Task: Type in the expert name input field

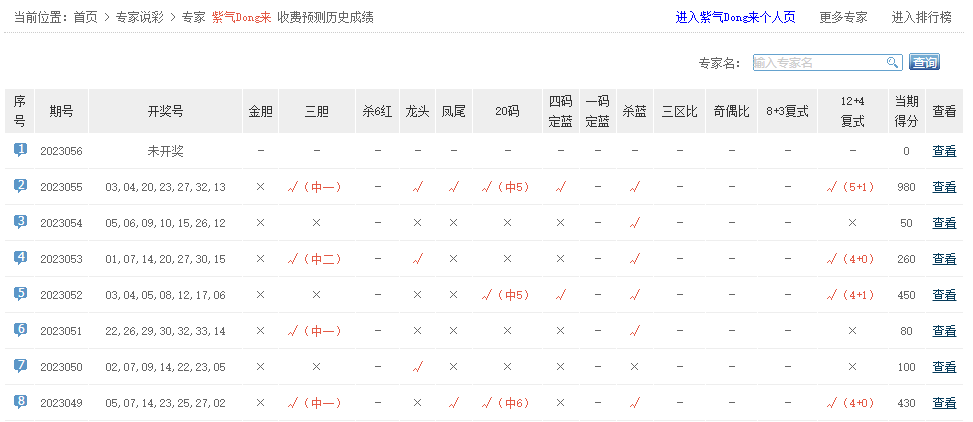Action: [x=818, y=63]
